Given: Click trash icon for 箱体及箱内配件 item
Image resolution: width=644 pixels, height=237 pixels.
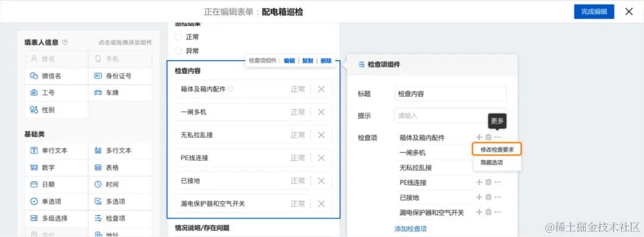Looking at the screenshot, I should 488,138.
